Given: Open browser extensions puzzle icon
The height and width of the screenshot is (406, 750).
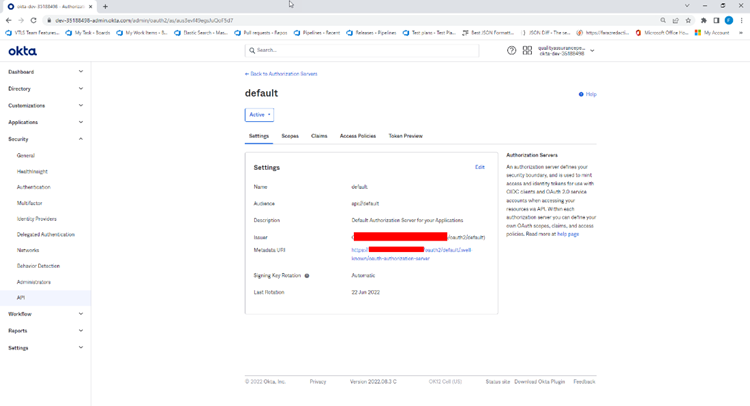Looking at the screenshot, I should click(x=704, y=20).
